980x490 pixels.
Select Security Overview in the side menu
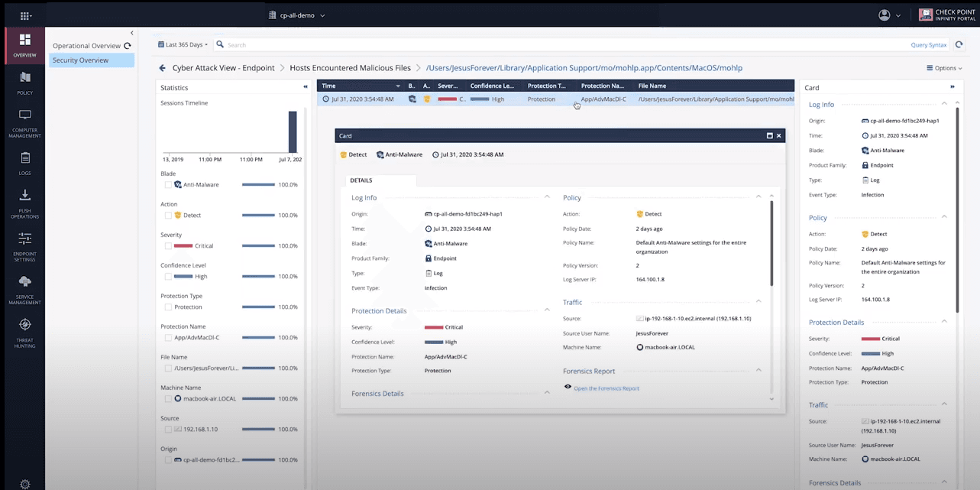pyautogui.click(x=92, y=60)
